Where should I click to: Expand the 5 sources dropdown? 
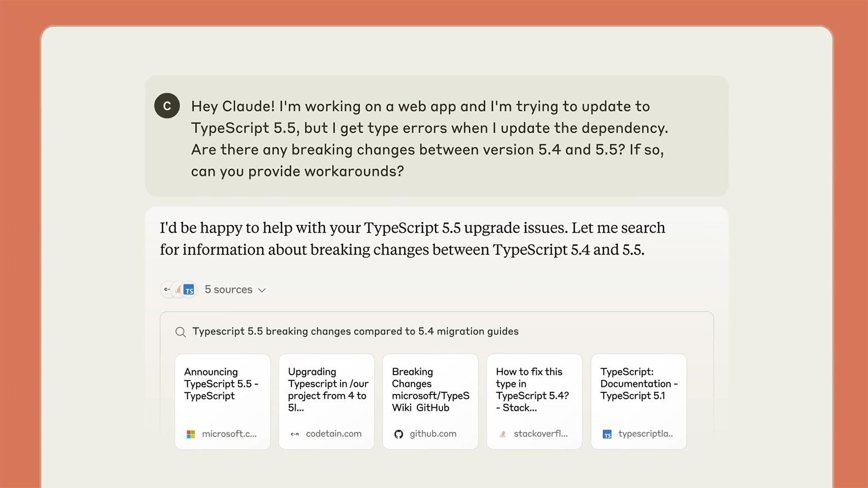point(235,289)
